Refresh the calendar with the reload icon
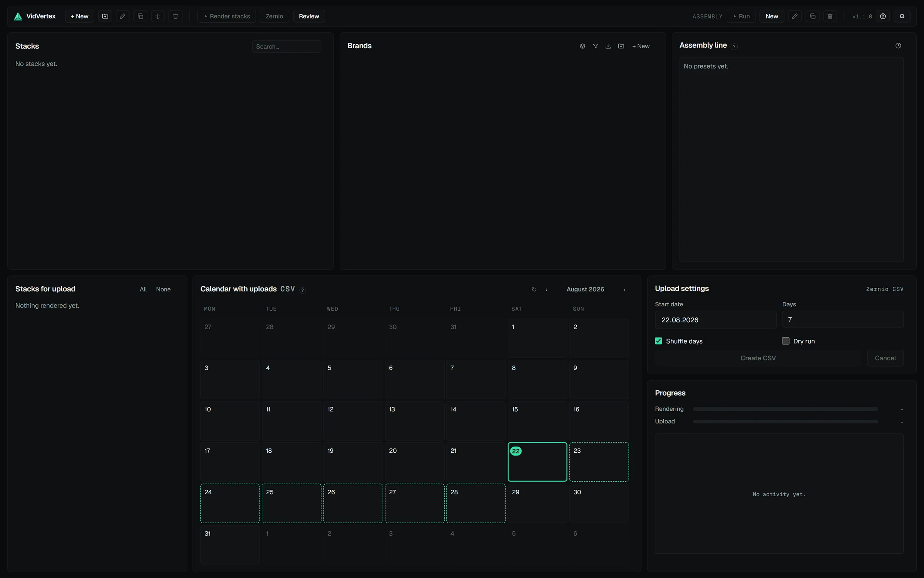 pos(534,289)
